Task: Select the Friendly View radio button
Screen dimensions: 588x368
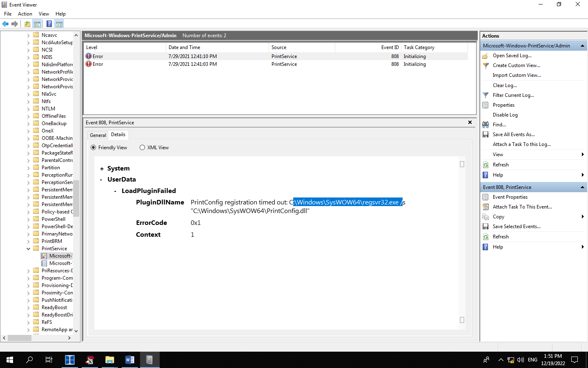Action: tap(94, 148)
